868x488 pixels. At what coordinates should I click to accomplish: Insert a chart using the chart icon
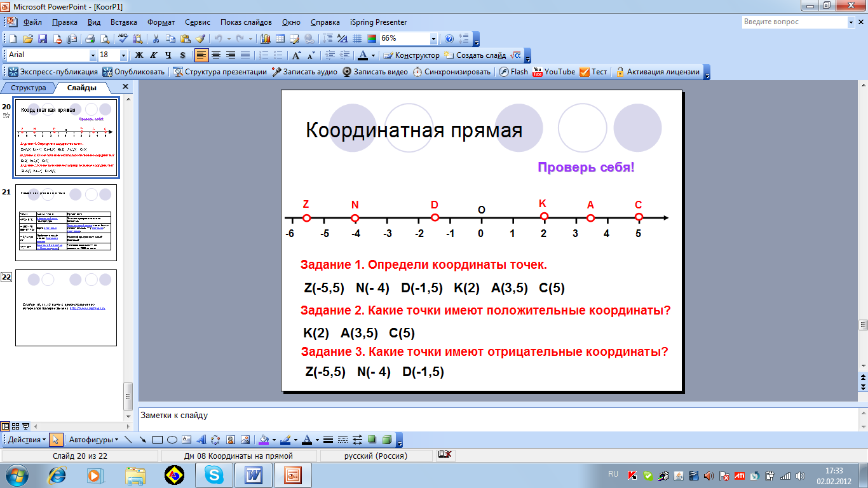click(266, 39)
